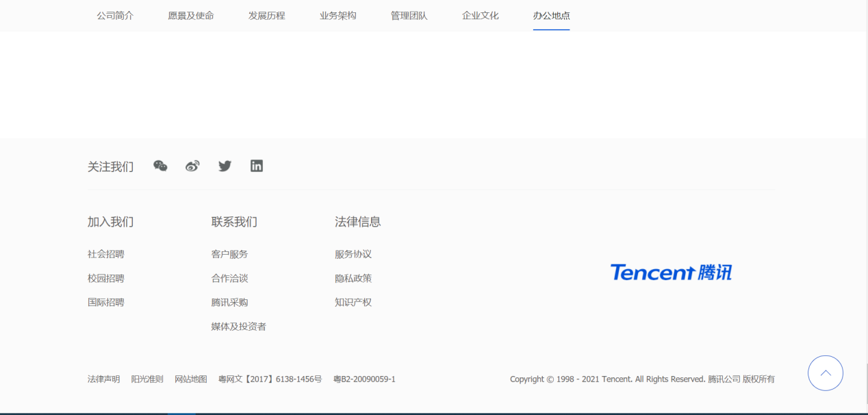The height and width of the screenshot is (415, 868).
Task: Click the 关注我们 label
Action: [111, 166]
